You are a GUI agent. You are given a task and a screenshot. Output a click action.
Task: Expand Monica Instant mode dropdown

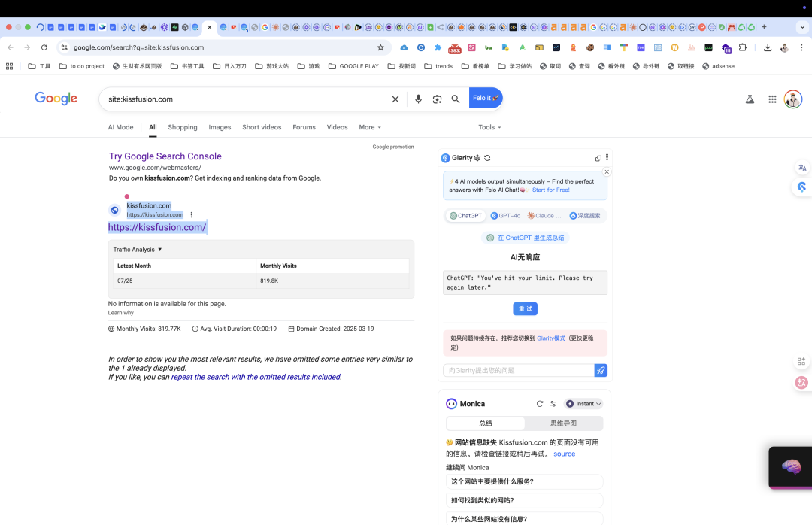pos(583,404)
